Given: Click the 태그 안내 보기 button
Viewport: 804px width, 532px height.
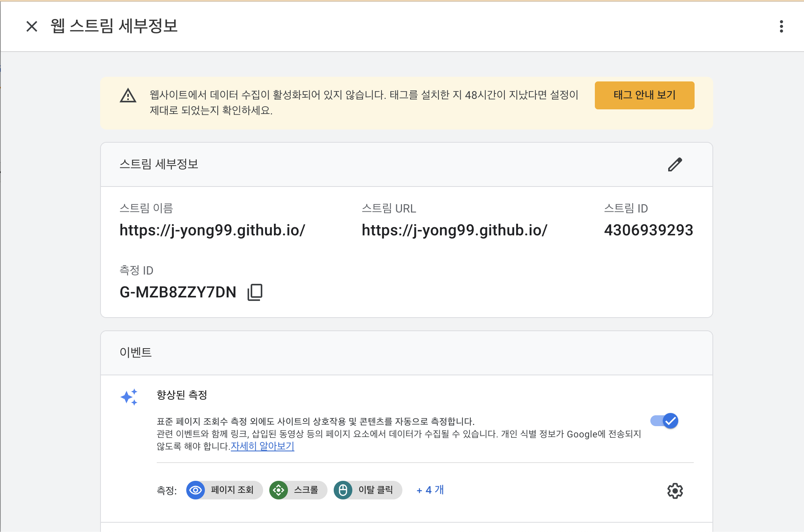Looking at the screenshot, I should pyautogui.click(x=644, y=95).
